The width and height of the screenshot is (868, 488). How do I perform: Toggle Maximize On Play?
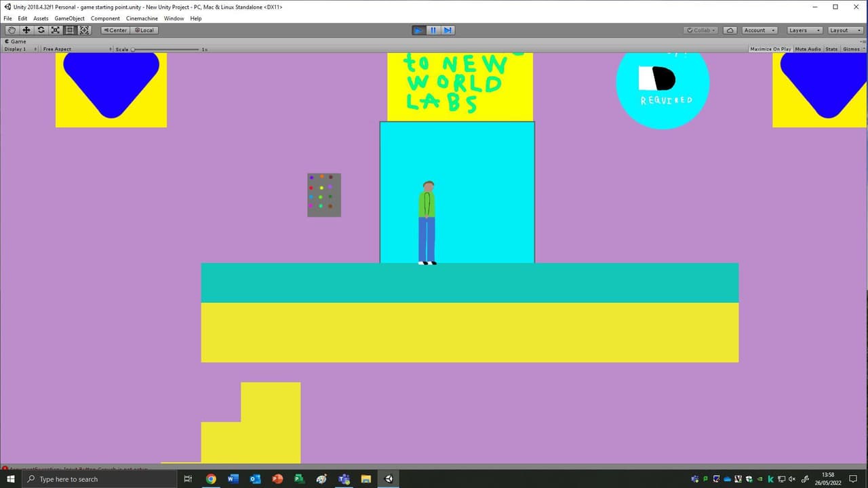(770, 49)
